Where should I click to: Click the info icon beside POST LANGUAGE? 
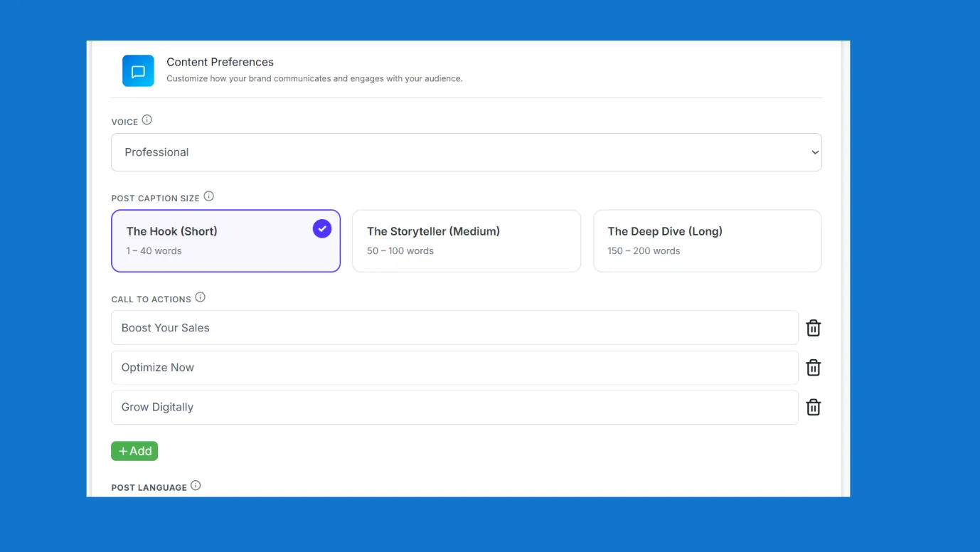click(x=196, y=486)
